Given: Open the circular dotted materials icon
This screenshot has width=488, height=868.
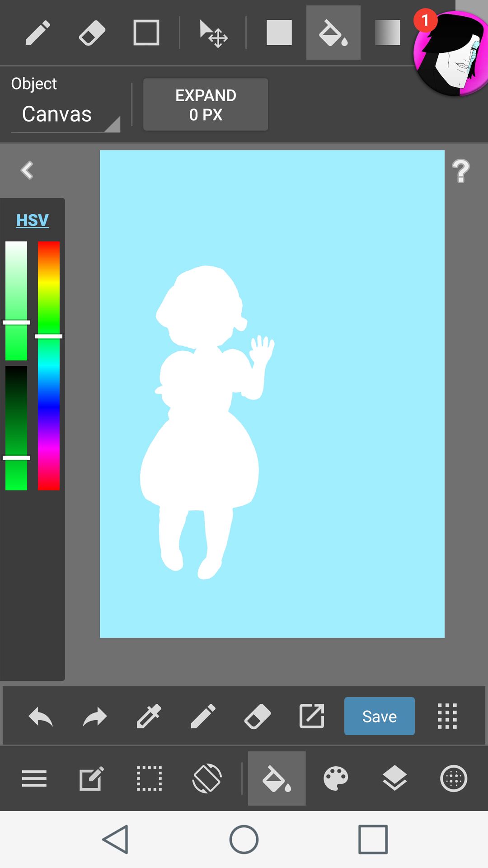Looking at the screenshot, I should [454, 778].
